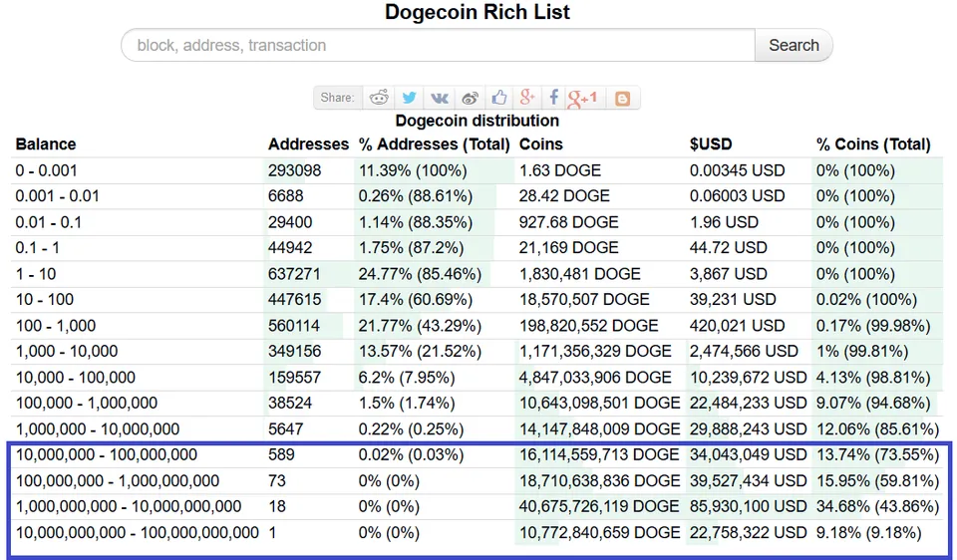957x560 pixels.
Task: Click the 28.42 DOGE cell
Action: tap(564, 196)
